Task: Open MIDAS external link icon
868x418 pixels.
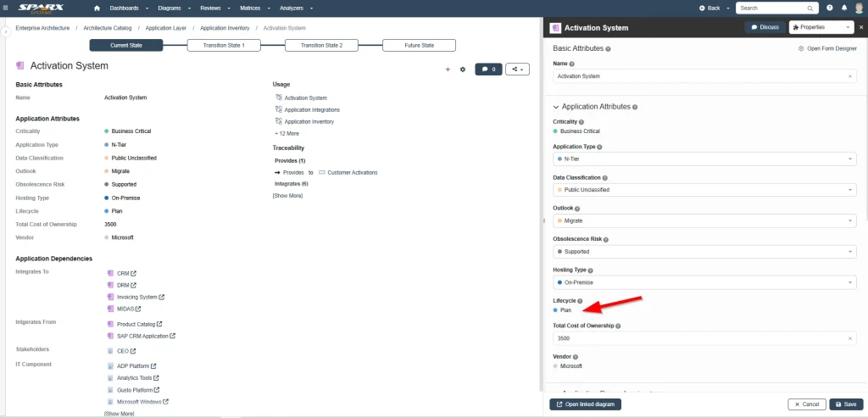Action: (x=138, y=309)
